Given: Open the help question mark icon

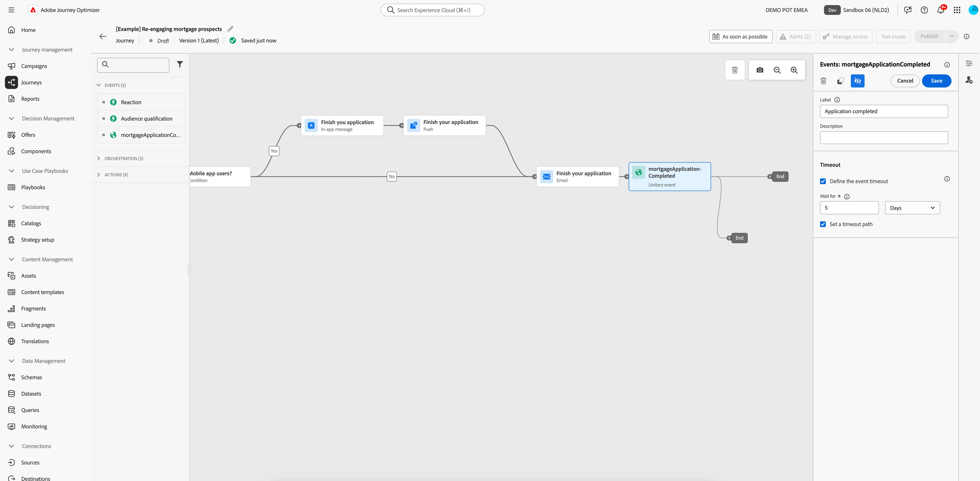Looking at the screenshot, I should coord(924,10).
